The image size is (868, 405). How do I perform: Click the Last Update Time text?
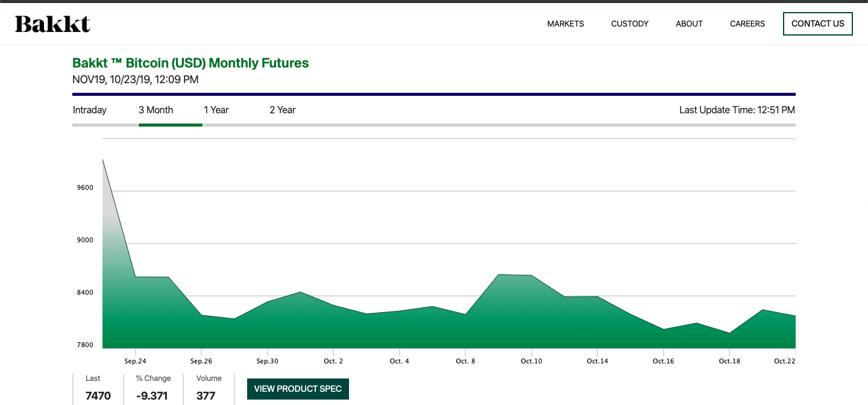pos(737,110)
